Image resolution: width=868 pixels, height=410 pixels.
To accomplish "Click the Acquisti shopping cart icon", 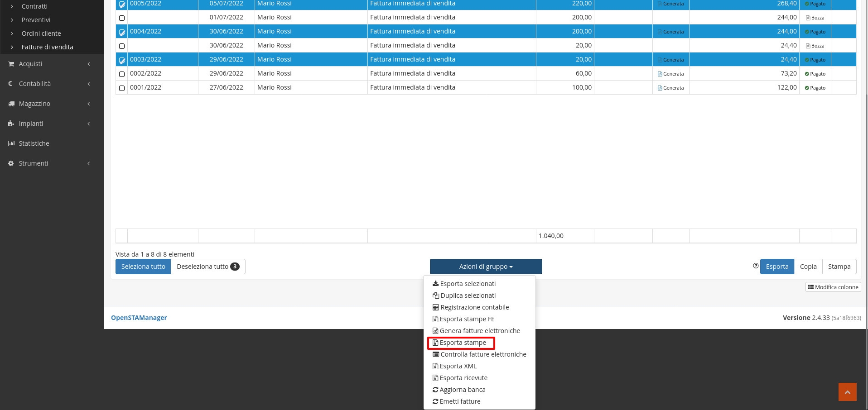I will tap(11, 64).
